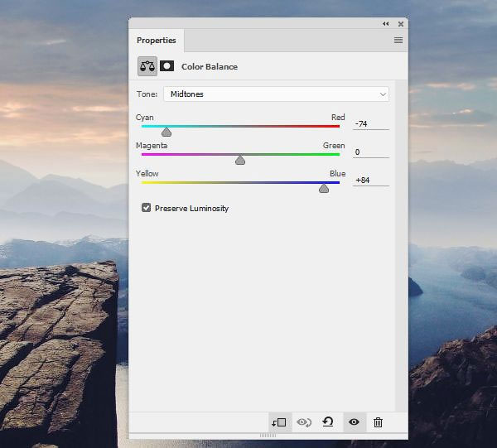Close the Properties panel
The image size is (497, 448).
tap(401, 24)
